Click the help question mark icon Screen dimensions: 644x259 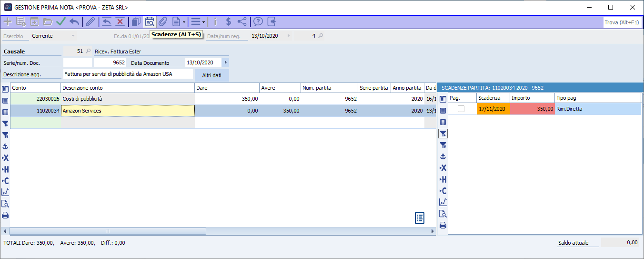click(258, 21)
